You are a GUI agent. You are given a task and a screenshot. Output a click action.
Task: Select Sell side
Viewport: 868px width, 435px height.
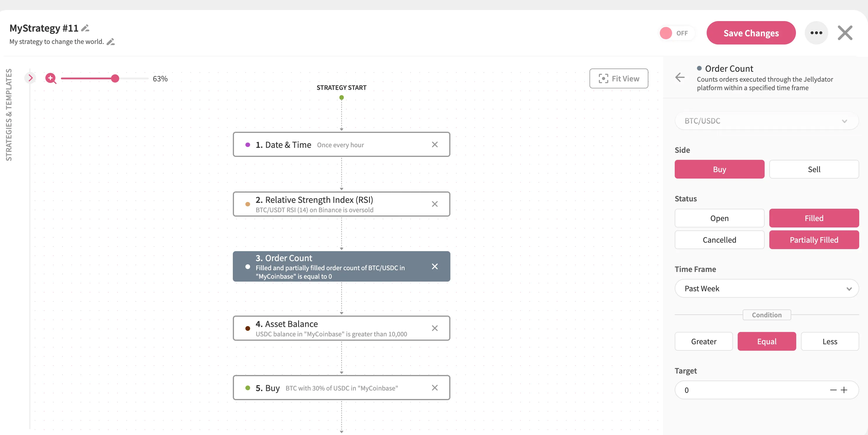click(x=814, y=169)
